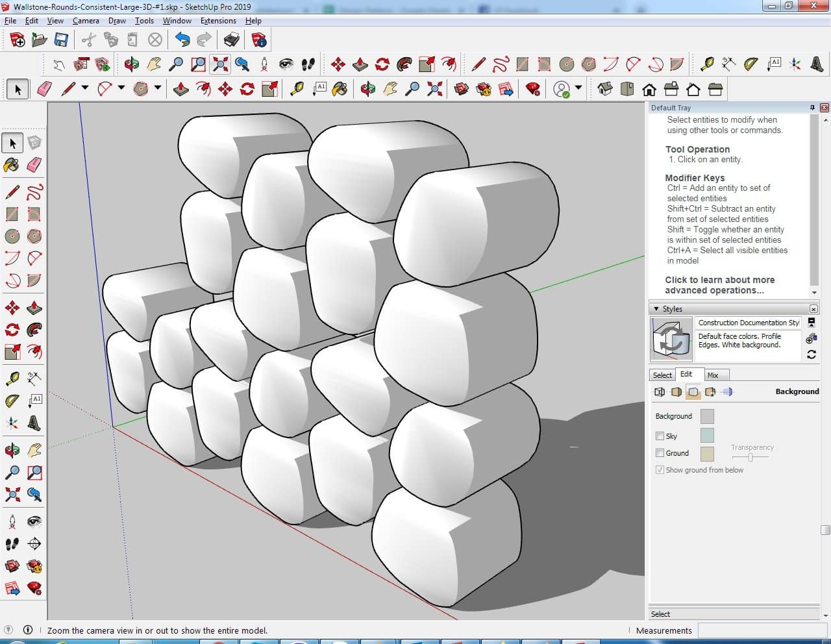Image resolution: width=831 pixels, height=644 pixels.
Task: Enable the Sky checkbox
Action: pyautogui.click(x=660, y=436)
